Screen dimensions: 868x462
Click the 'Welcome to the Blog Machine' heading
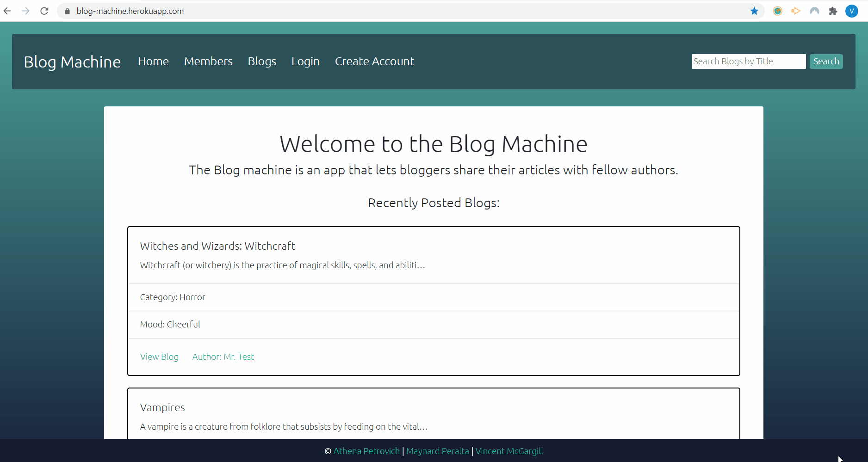click(434, 144)
